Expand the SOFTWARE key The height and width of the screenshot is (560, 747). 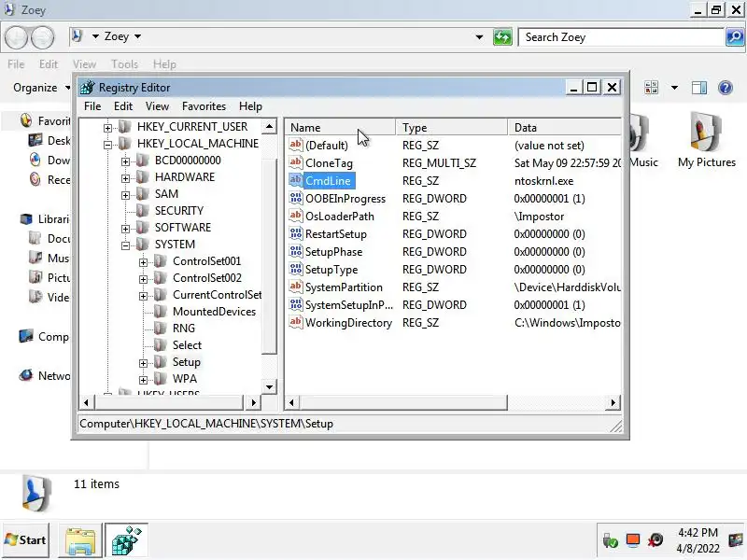[x=125, y=229]
